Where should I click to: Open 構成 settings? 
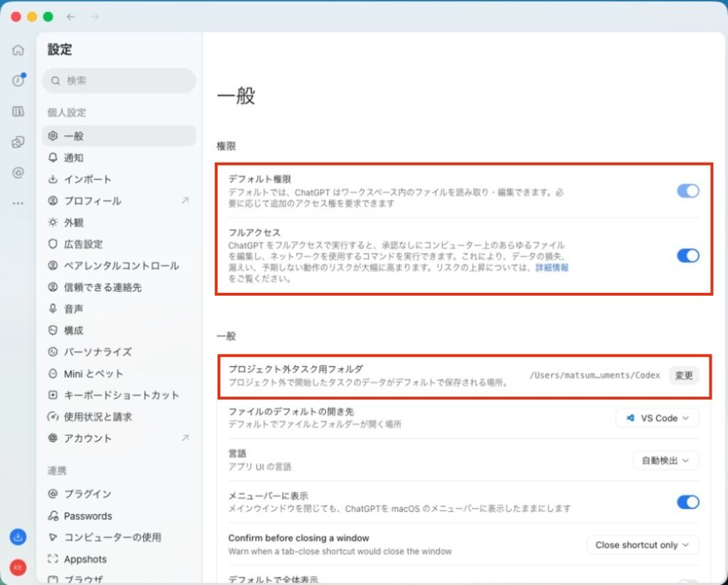[119, 330]
